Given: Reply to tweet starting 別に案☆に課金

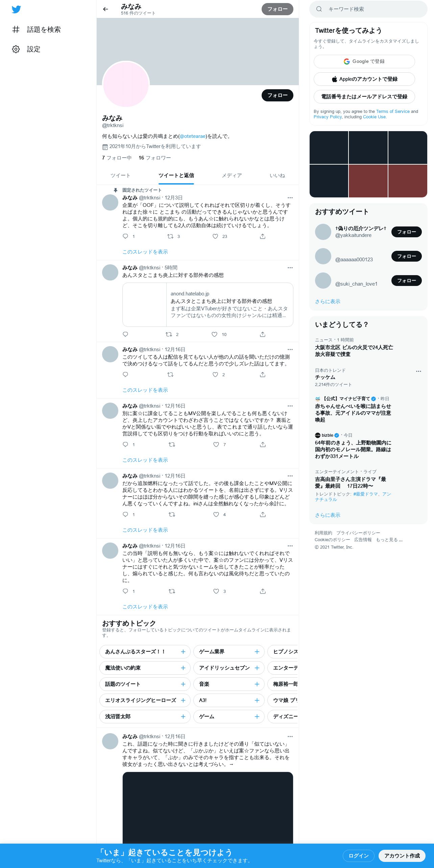Looking at the screenshot, I should tap(125, 444).
